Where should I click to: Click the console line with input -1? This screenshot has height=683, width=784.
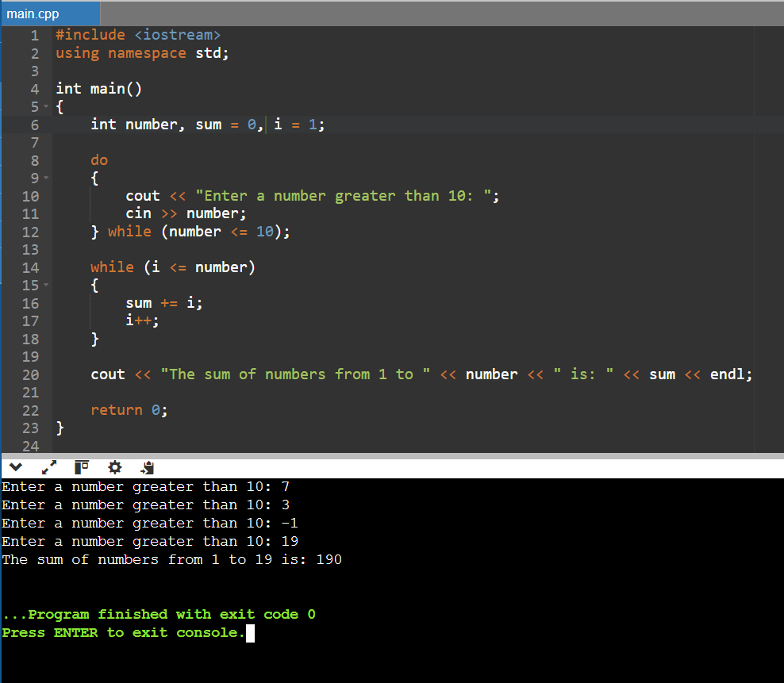click(x=150, y=523)
